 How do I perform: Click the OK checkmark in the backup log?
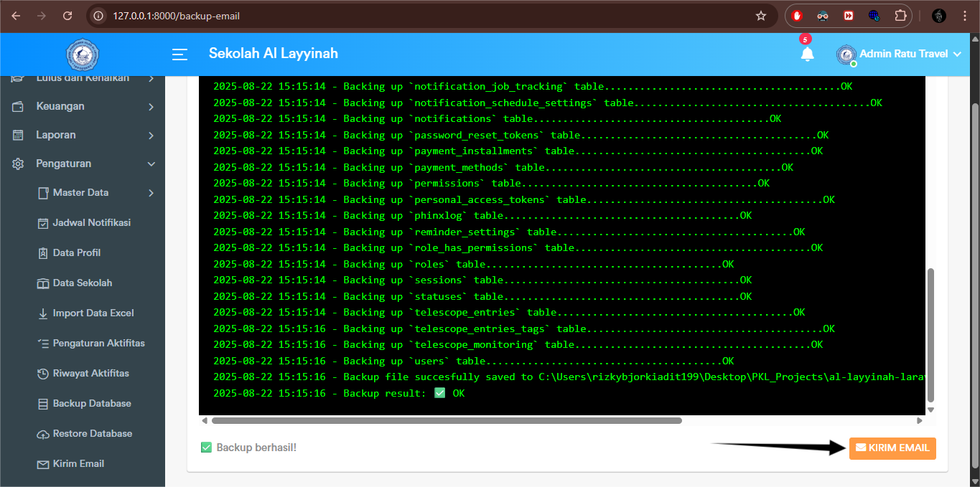pyautogui.click(x=441, y=393)
